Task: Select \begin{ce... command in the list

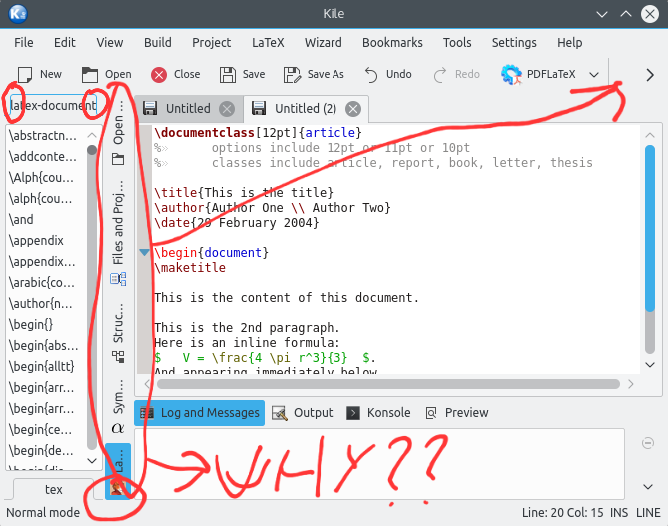Action: coord(41,429)
